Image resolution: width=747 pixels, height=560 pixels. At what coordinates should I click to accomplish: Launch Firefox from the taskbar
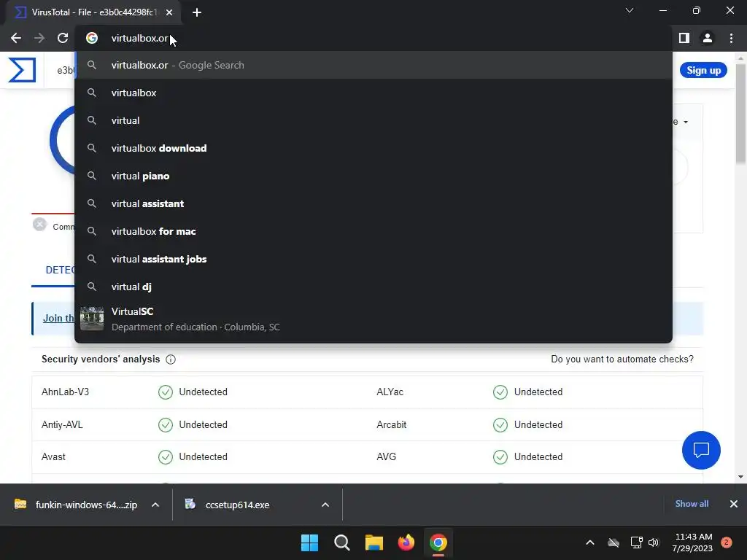pos(406,542)
